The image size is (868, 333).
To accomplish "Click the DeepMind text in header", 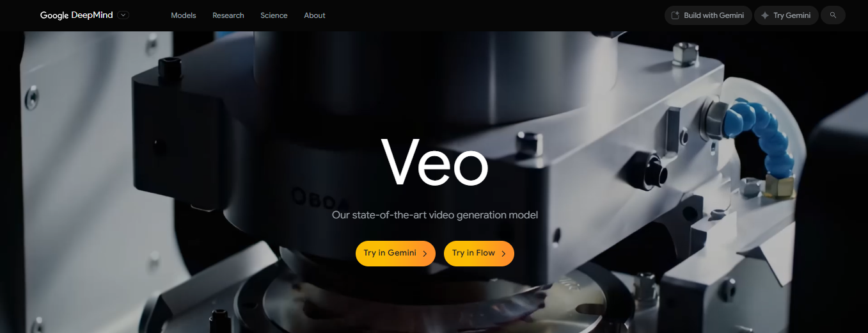I will click(x=92, y=15).
